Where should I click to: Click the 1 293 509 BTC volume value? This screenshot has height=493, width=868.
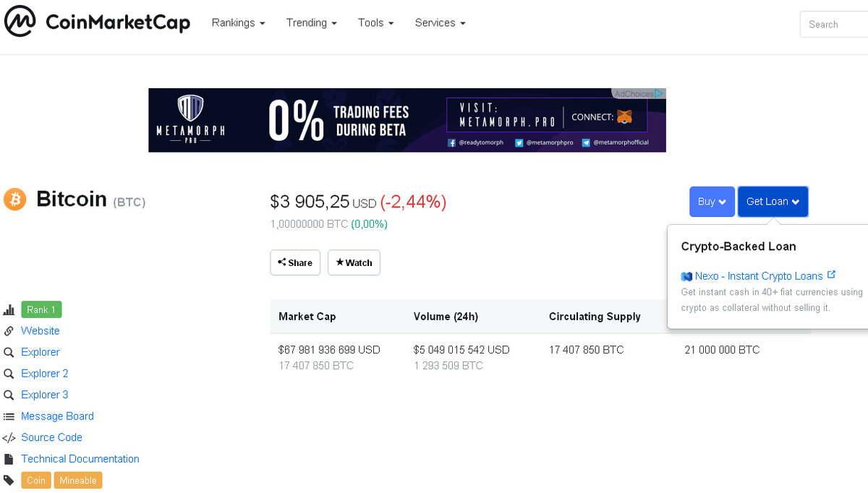tap(448, 366)
